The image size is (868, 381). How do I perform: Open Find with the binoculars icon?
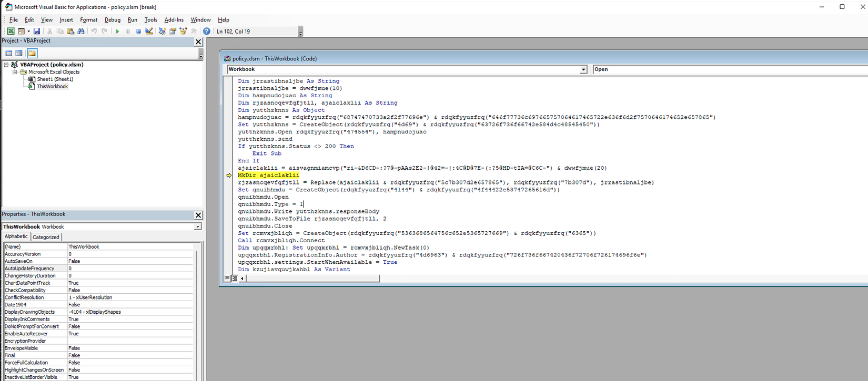click(81, 32)
